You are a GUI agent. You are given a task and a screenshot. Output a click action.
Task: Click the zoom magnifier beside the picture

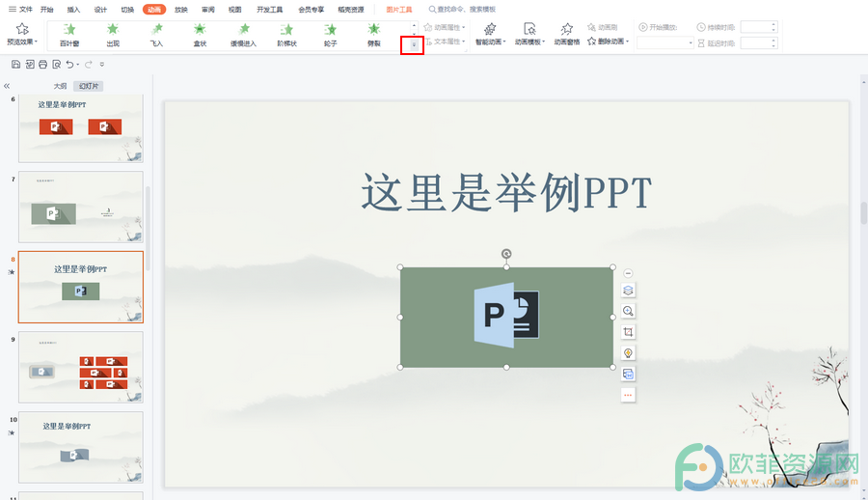click(x=628, y=311)
